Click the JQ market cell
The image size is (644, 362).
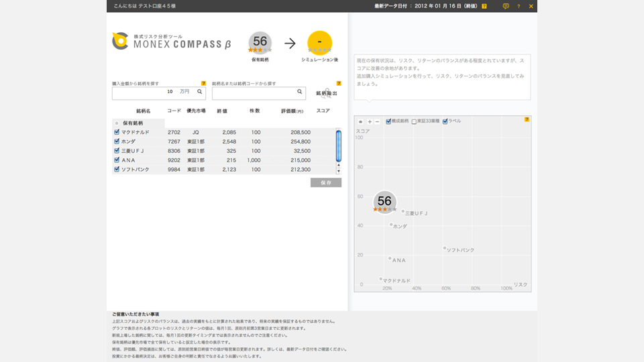[195, 132]
